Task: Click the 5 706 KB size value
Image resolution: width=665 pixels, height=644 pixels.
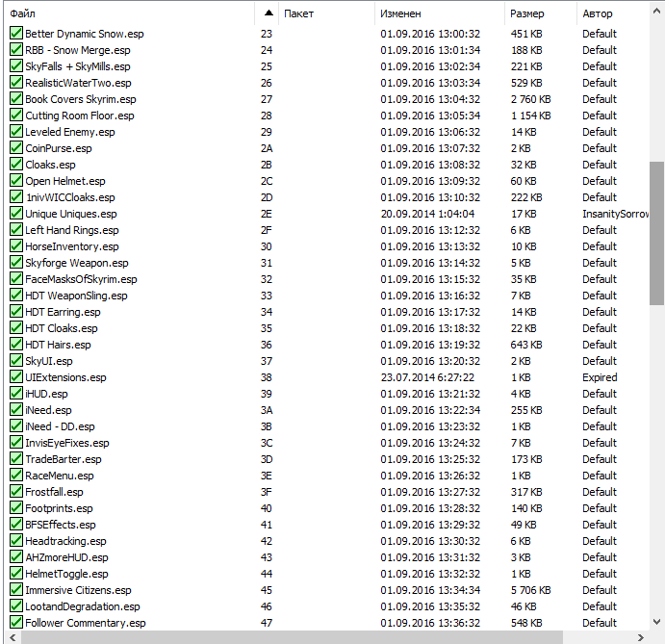Action: point(530,590)
